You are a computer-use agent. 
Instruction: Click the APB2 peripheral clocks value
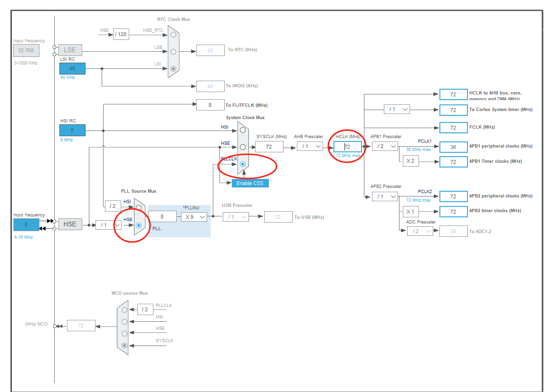coord(453,196)
